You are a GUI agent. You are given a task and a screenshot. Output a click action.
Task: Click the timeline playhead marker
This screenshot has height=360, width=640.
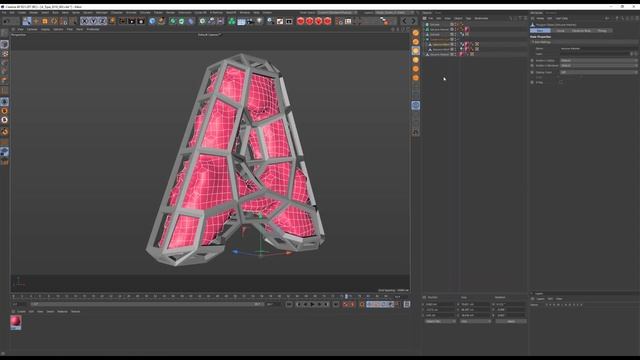pyautogui.click(x=346, y=297)
